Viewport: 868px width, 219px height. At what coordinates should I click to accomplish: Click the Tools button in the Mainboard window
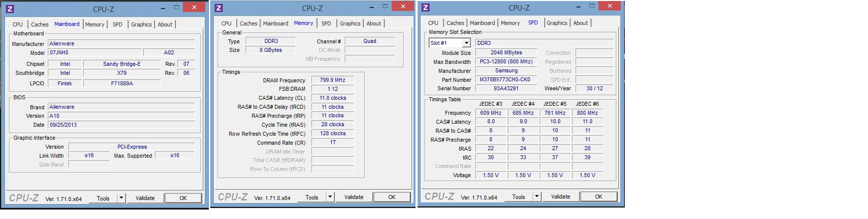coord(103,198)
